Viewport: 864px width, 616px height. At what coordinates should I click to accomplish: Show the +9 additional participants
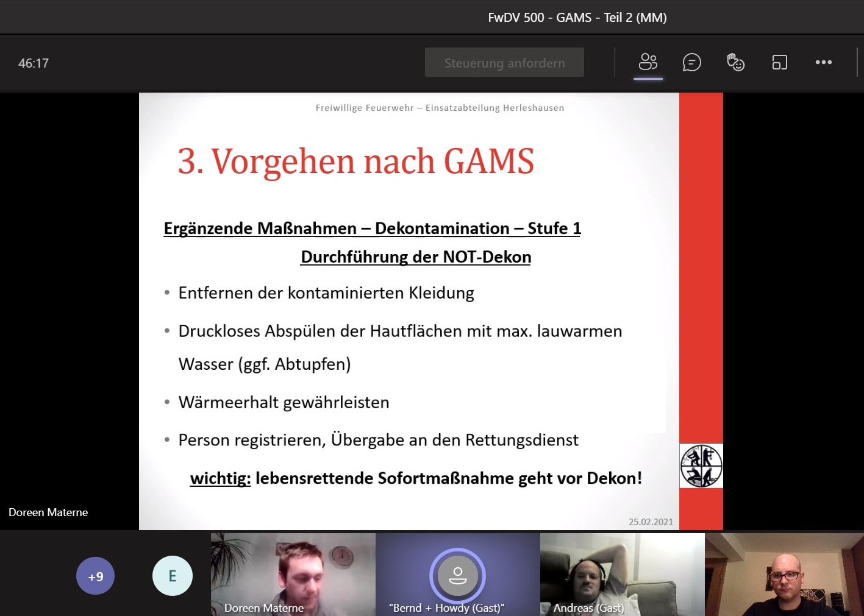(x=95, y=576)
